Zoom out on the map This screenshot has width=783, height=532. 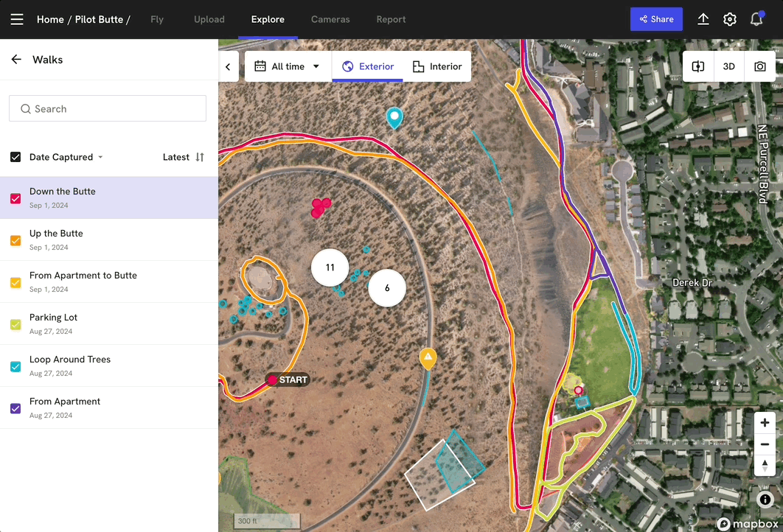click(x=765, y=444)
